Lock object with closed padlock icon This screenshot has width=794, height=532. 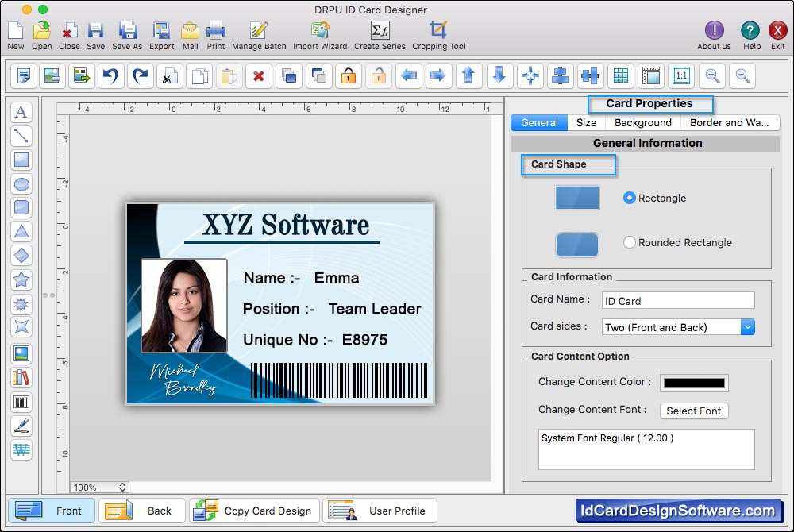pyautogui.click(x=349, y=76)
